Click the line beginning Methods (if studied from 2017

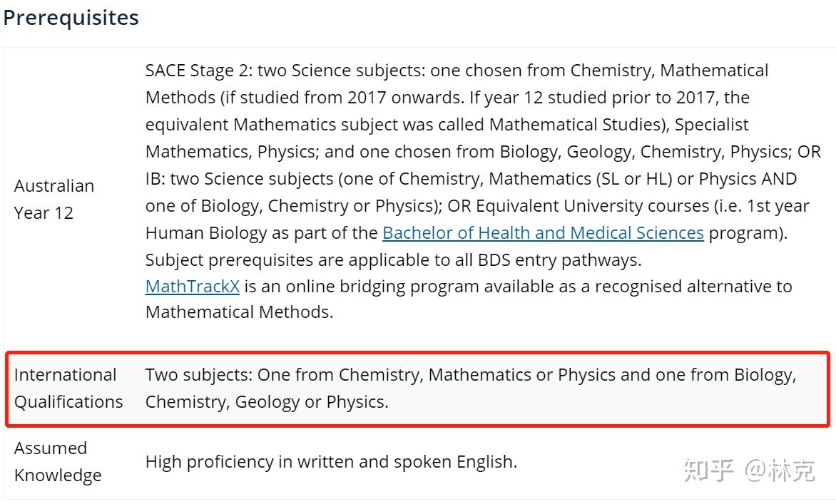tap(447, 98)
